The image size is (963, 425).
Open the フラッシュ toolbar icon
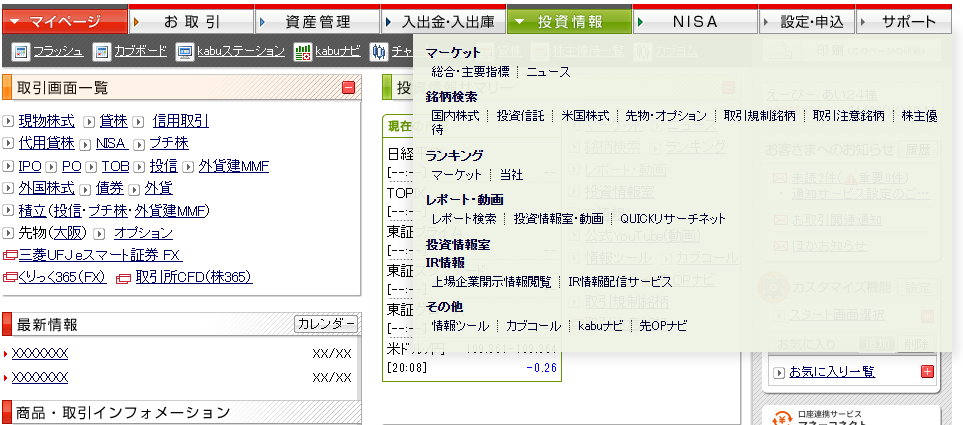click(20, 52)
